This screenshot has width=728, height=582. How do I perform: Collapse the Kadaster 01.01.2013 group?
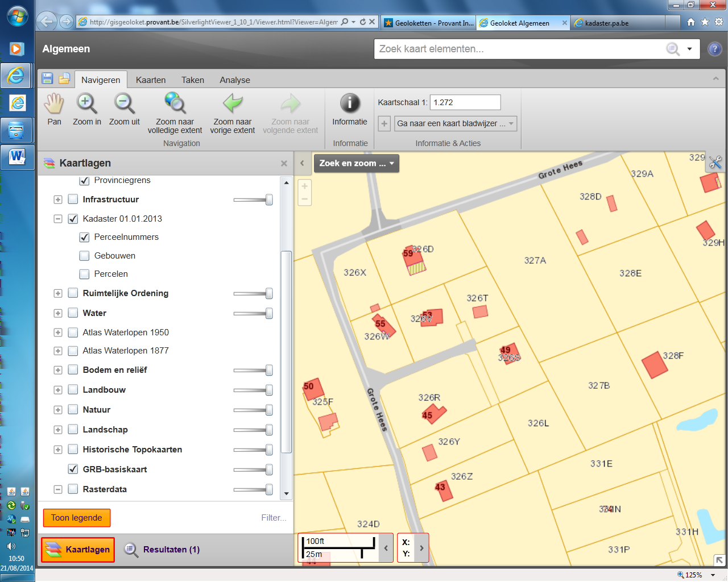[x=58, y=219]
